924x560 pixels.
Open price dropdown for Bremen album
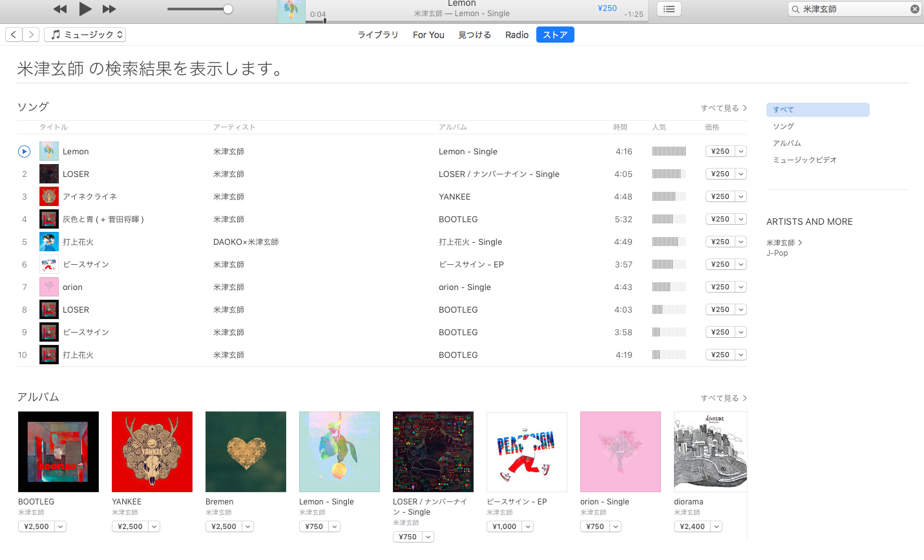point(248,526)
